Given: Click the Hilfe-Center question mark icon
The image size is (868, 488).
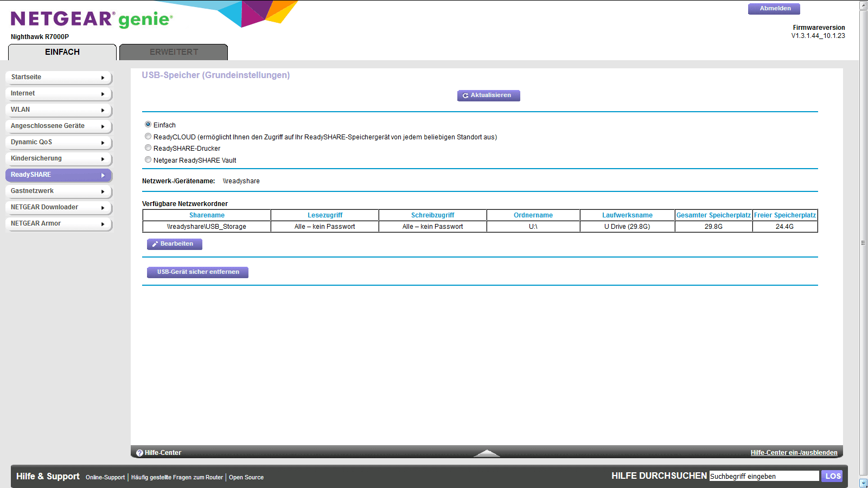Looking at the screenshot, I should [139, 453].
